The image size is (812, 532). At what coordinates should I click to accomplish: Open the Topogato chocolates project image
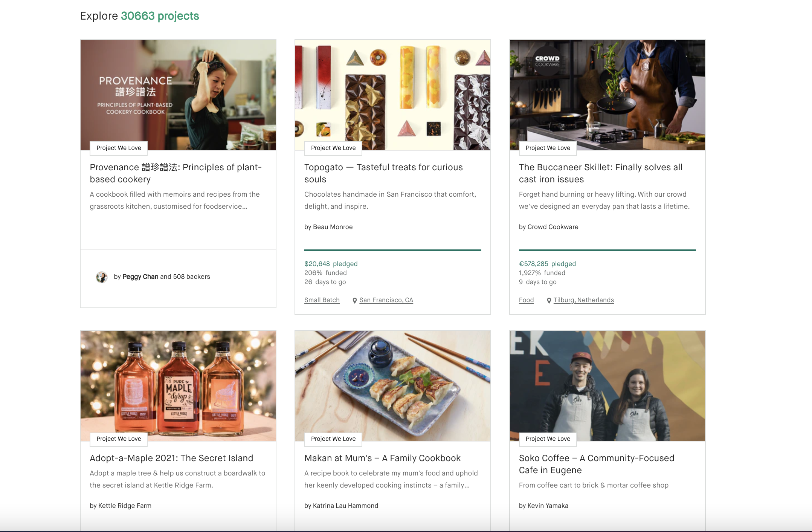393,95
